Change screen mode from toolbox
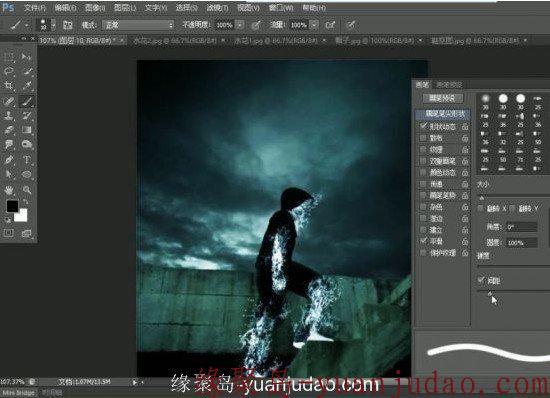550x398 pixels. (x=27, y=233)
